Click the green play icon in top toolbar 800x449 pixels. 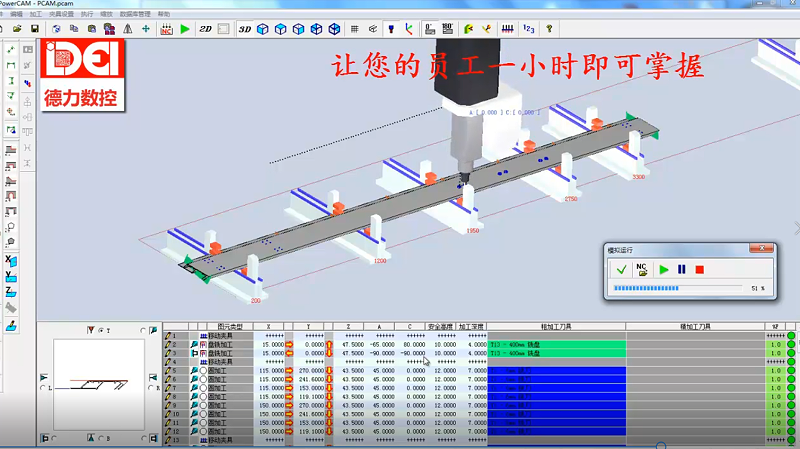tap(185, 29)
